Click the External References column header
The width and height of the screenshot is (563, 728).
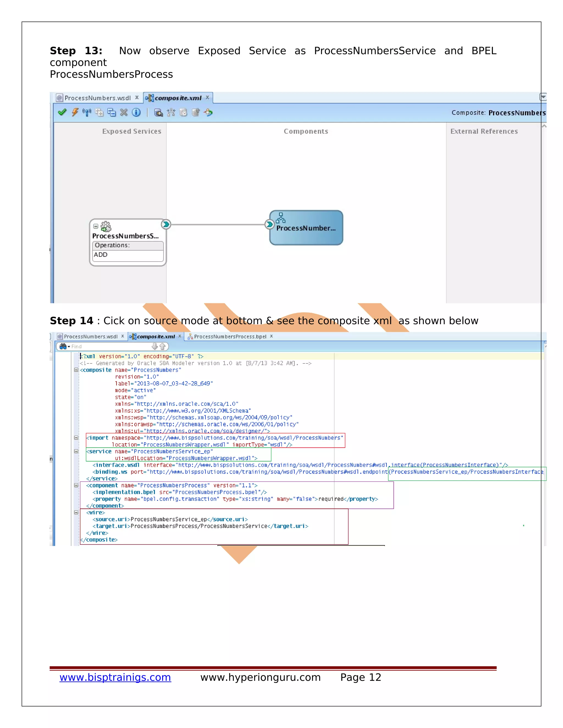pyautogui.click(x=484, y=131)
